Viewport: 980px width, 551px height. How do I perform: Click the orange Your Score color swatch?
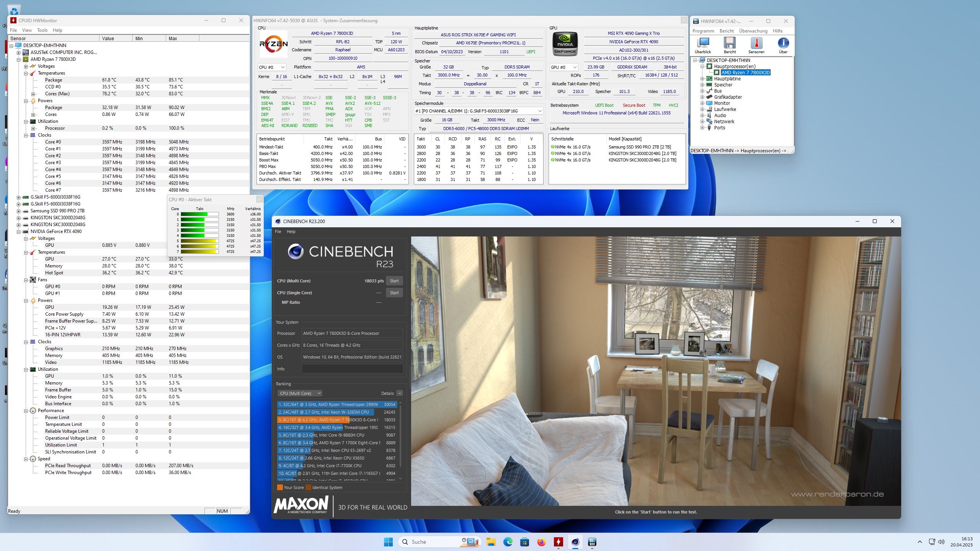(x=279, y=487)
